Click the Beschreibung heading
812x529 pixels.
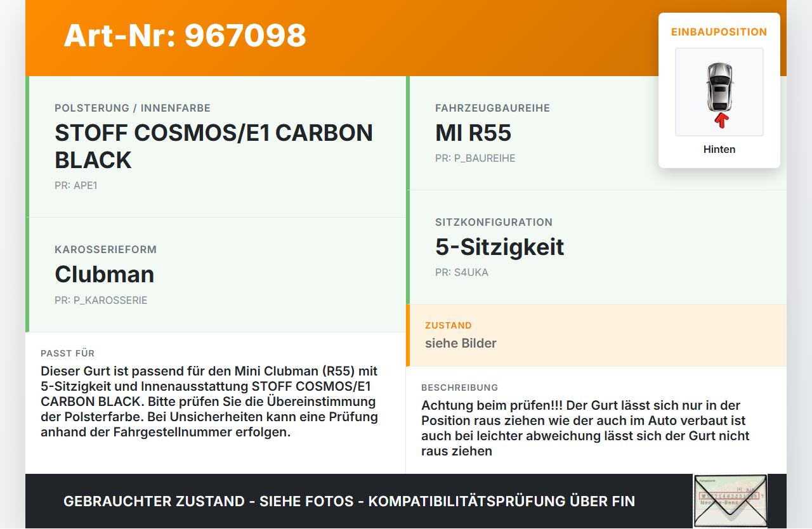click(459, 388)
